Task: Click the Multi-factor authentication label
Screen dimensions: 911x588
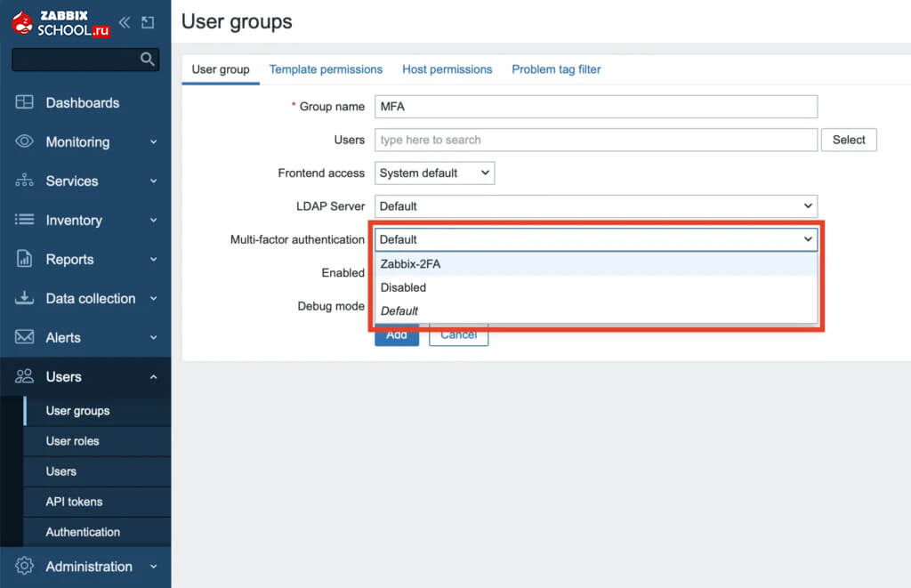Action: [x=297, y=239]
